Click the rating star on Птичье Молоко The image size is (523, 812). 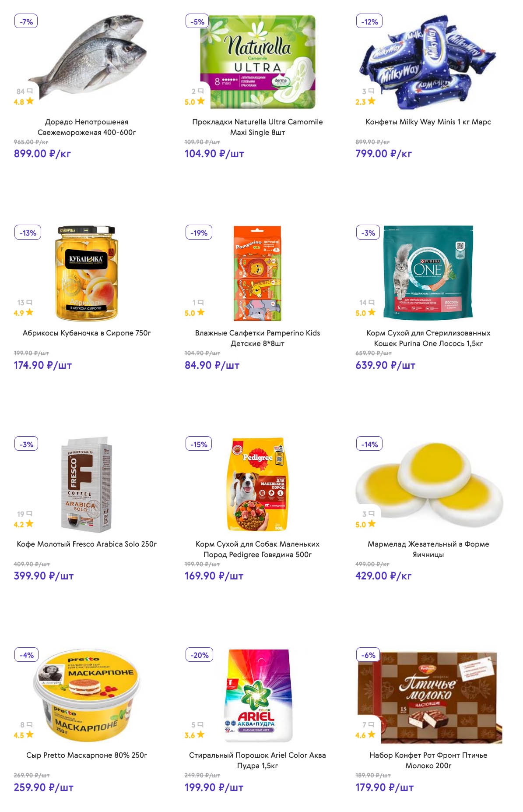click(372, 734)
